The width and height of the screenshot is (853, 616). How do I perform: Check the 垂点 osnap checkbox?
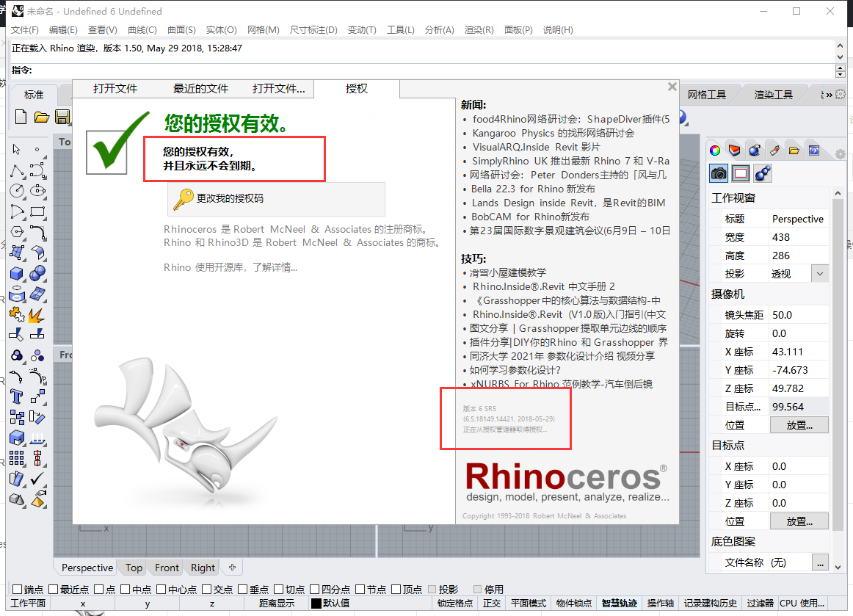pos(243,590)
